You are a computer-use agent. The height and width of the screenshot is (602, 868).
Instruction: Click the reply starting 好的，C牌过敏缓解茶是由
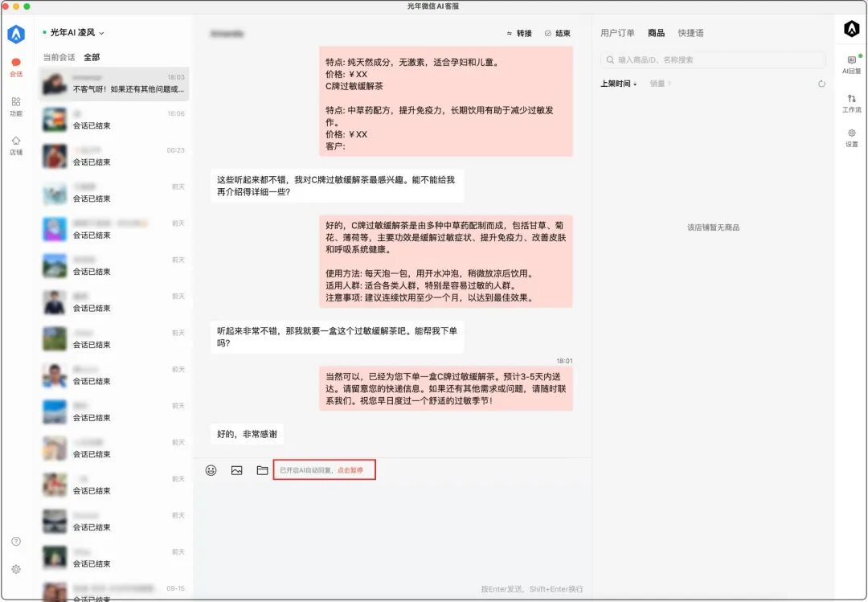[x=445, y=261]
